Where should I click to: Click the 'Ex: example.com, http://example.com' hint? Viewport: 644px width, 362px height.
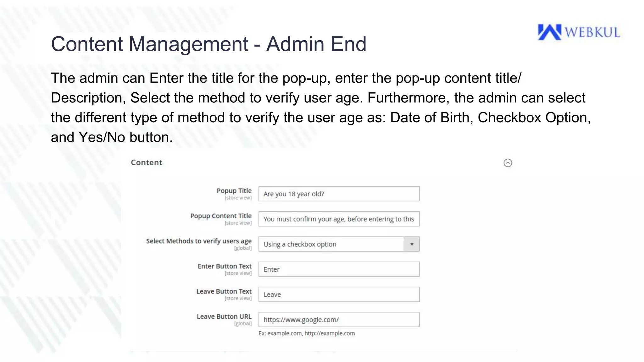307,333
